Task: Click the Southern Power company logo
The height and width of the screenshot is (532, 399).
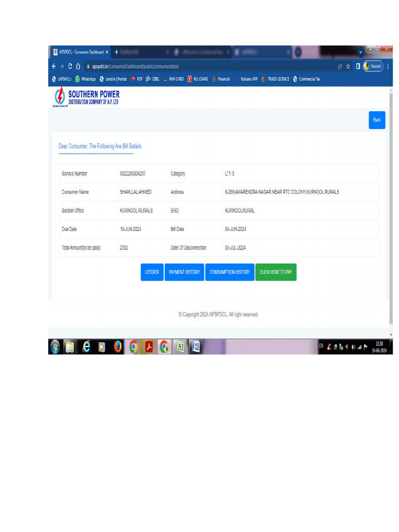Action: (86, 97)
